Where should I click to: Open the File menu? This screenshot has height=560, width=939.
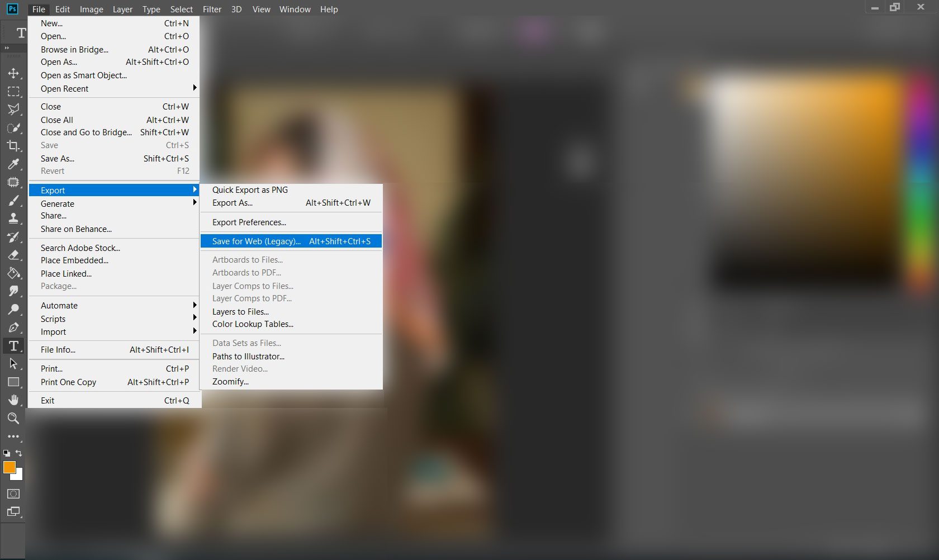coord(39,9)
